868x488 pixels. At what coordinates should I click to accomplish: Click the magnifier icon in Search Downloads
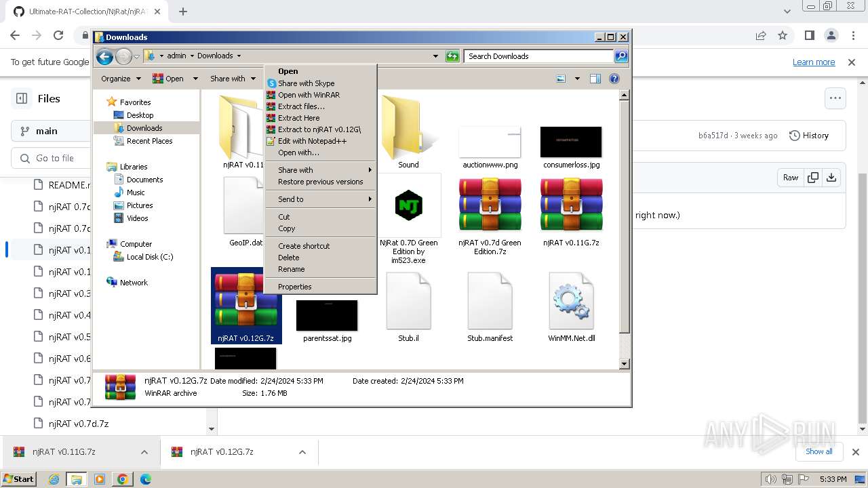point(620,56)
